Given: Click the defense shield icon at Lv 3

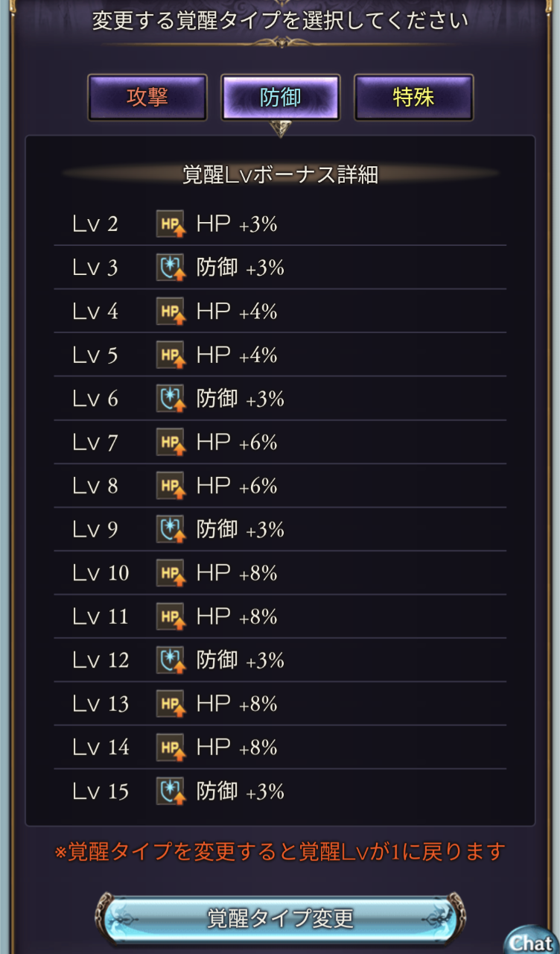Looking at the screenshot, I should 170,268.
